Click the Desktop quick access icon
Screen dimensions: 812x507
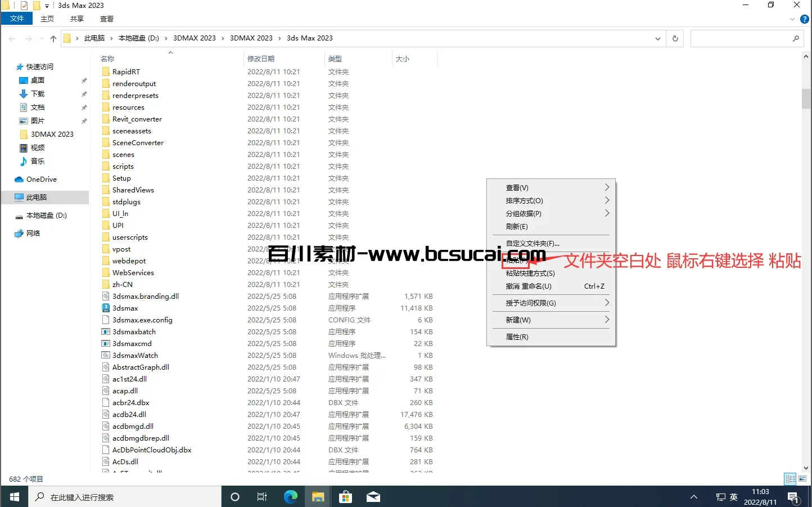pyautogui.click(x=24, y=80)
